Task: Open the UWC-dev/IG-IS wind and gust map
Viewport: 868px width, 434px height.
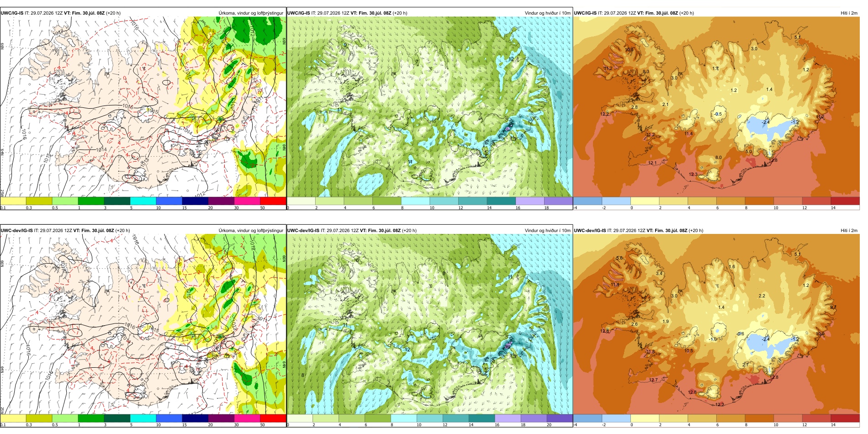Action: point(429,324)
